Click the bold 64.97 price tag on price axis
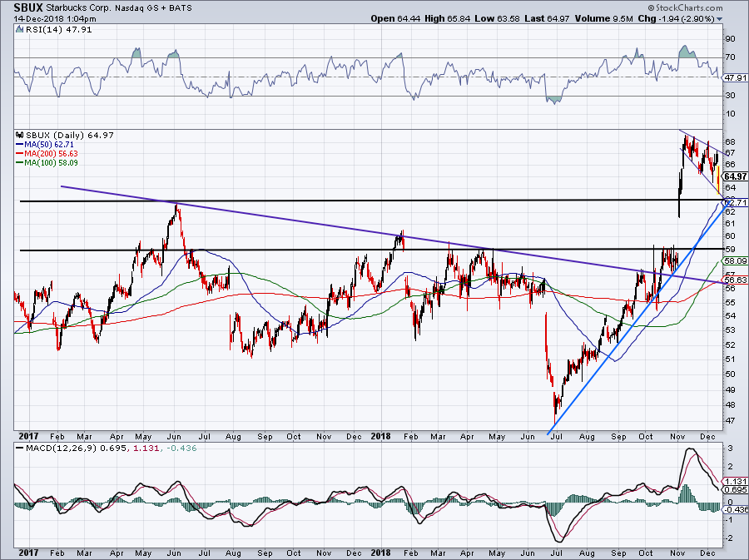Screen dimensions: 749x560 [x=736, y=176]
